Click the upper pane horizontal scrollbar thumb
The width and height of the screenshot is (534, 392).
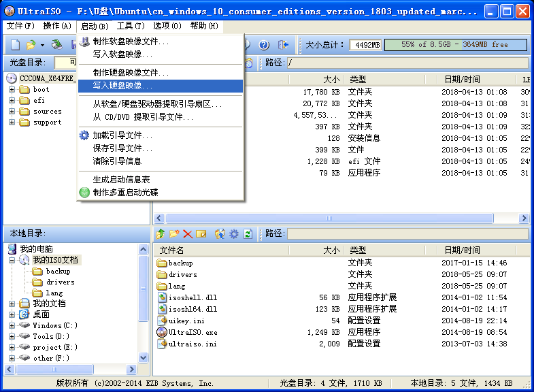329,218
